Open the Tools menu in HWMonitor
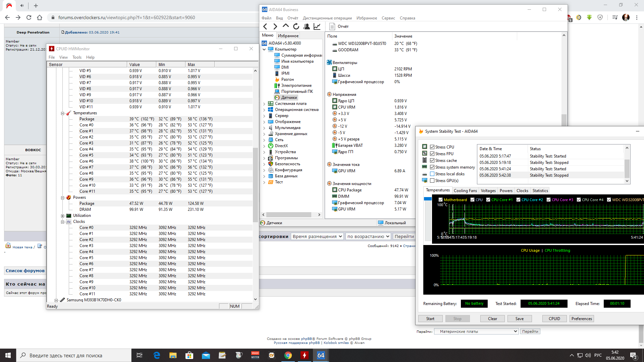The width and height of the screenshot is (644, 362). tap(77, 57)
